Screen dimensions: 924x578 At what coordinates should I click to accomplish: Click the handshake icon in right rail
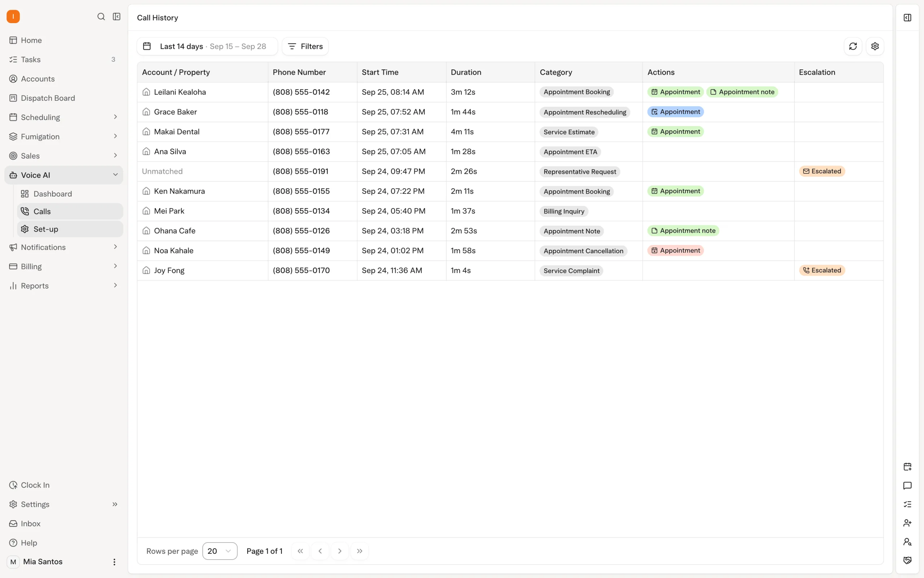pos(907,560)
